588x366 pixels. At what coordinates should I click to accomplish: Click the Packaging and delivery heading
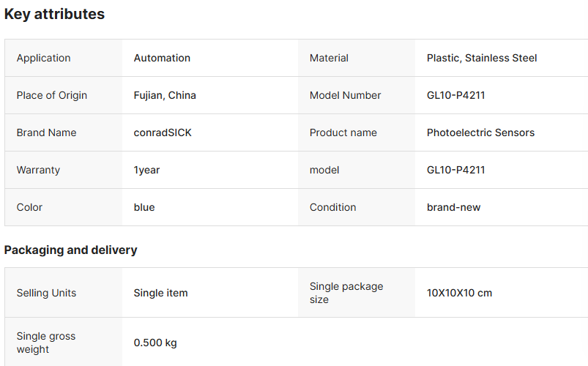[70, 250]
